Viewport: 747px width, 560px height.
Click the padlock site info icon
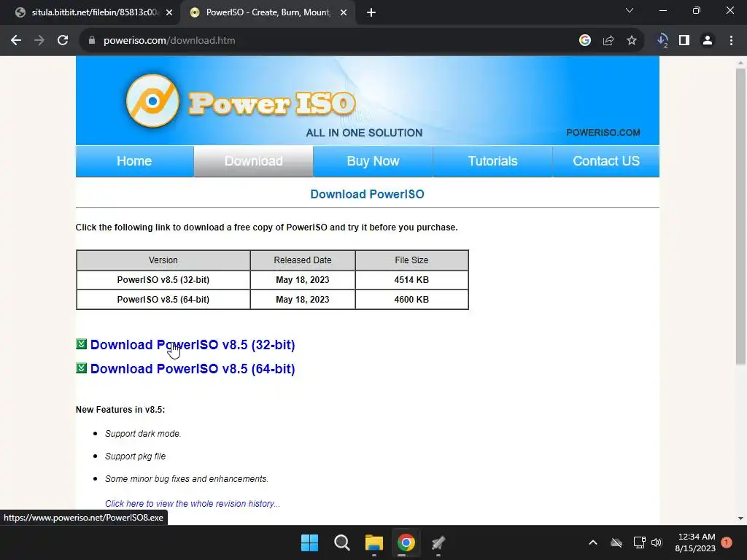[92, 41]
